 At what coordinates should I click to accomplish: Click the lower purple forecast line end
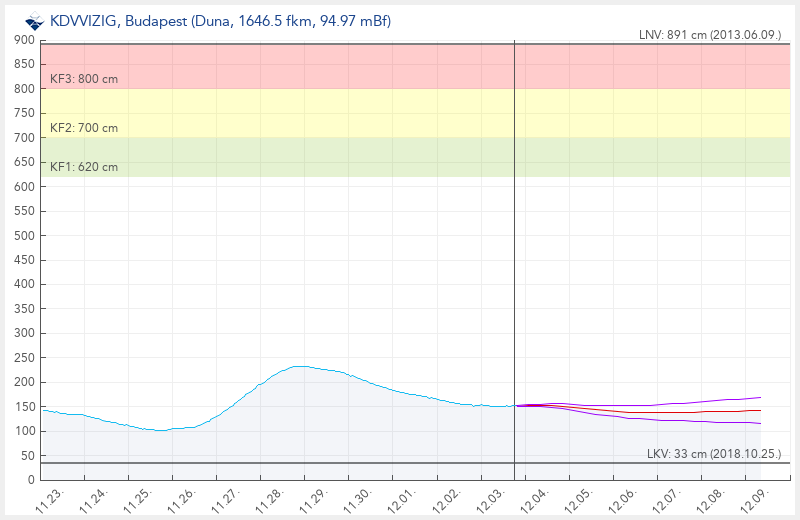tap(760, 423)
